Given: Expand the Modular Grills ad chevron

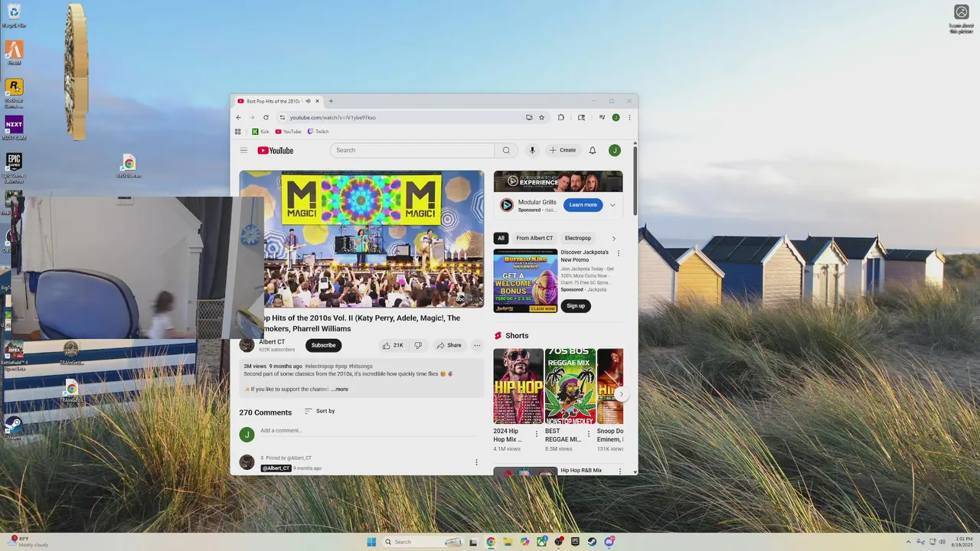Looking at the screenshot, I should click(612, 205).
